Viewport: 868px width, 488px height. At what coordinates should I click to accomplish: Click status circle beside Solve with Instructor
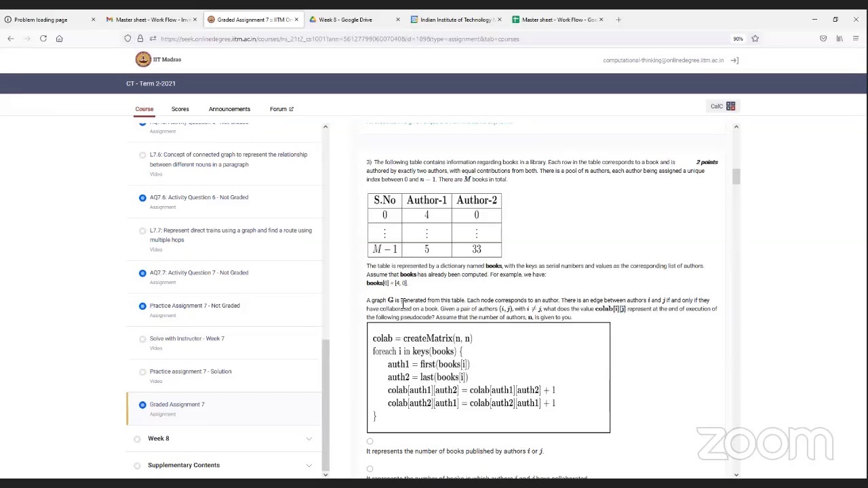[142, 339]
